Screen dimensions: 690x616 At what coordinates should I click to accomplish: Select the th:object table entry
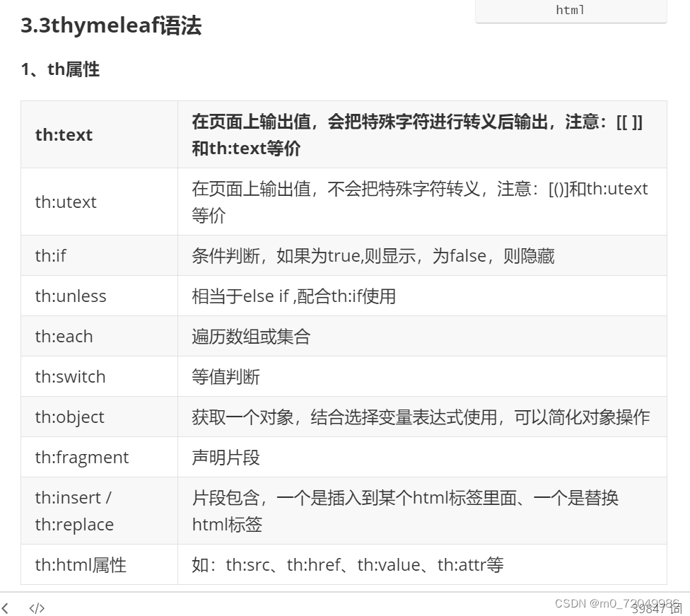click(69, 417)
